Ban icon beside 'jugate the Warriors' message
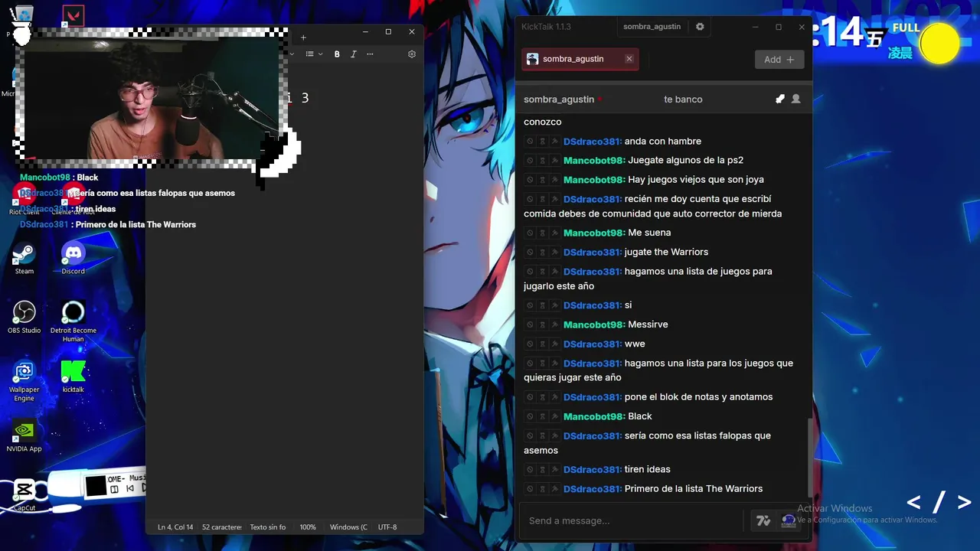The height and width of the screenshot is (551, 980). pos(530,253)
